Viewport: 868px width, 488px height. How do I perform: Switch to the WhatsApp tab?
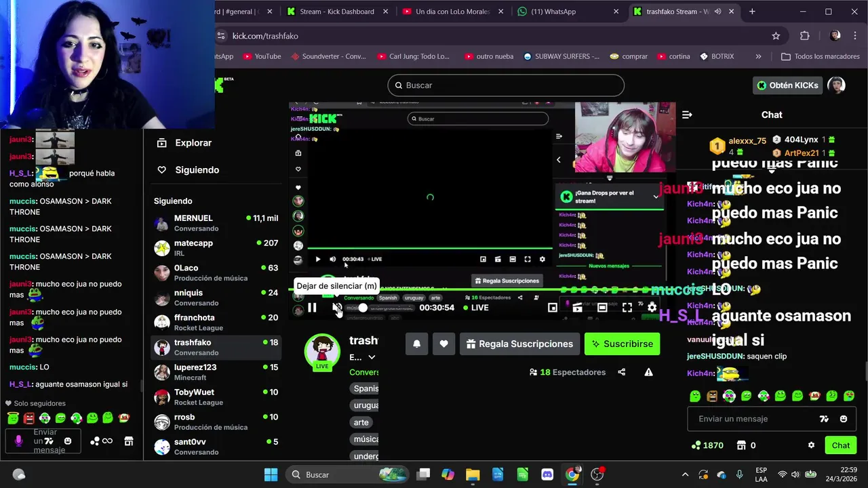point(568,12)
